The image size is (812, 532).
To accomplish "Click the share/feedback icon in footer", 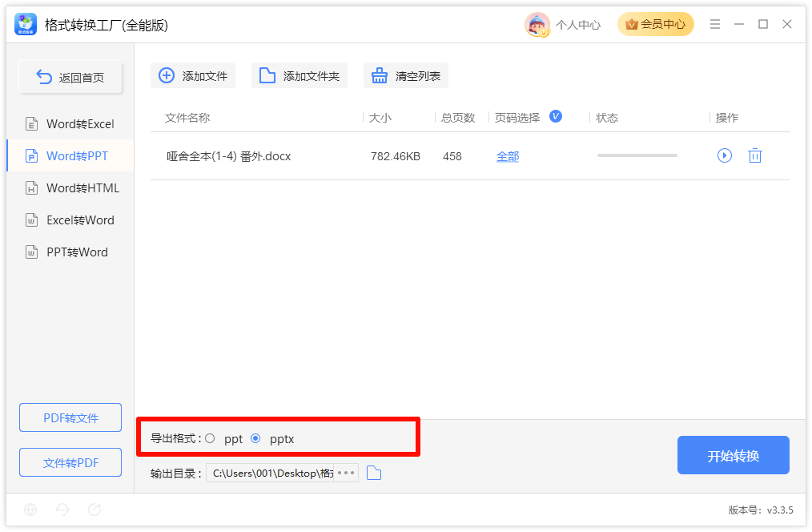I will click(x=94, y=510).
